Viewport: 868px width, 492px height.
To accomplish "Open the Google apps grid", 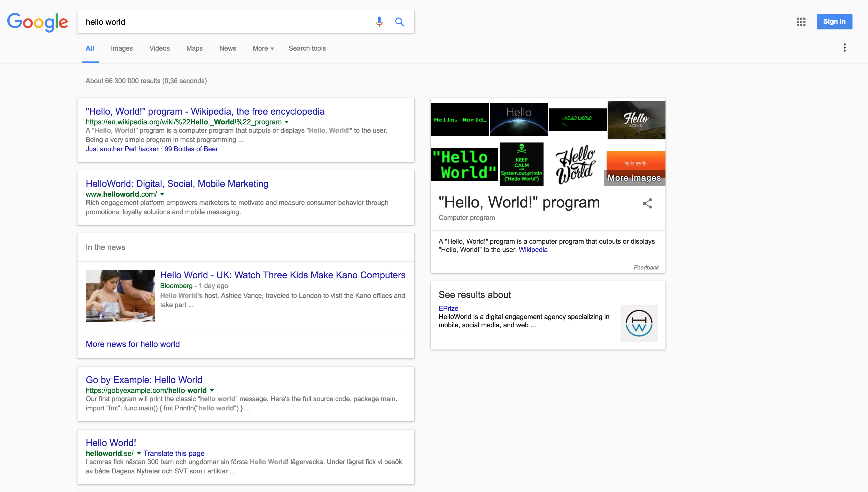I will coord(801,22).
